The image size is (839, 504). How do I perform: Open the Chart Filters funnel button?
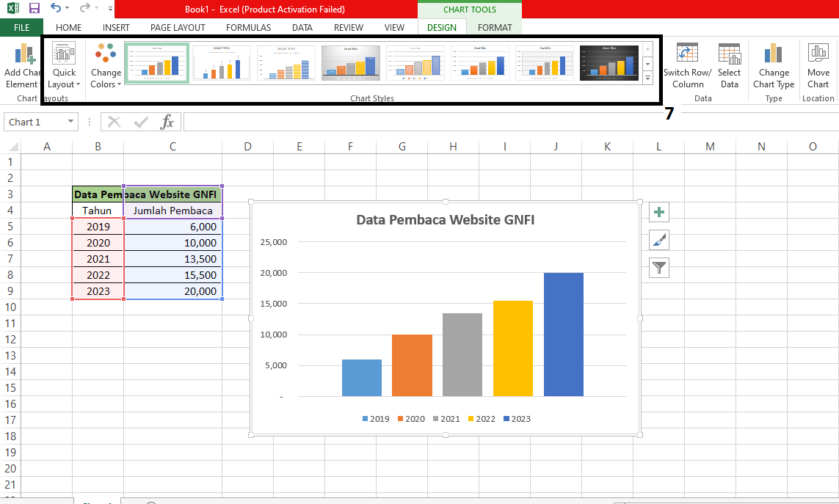[x=659, y=268]
